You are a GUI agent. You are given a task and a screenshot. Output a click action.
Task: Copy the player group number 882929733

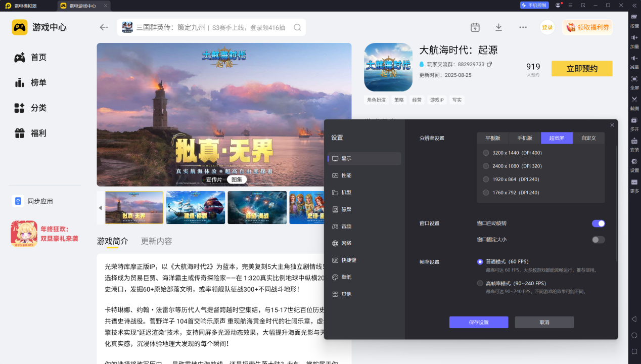click(x=489, y=64)
